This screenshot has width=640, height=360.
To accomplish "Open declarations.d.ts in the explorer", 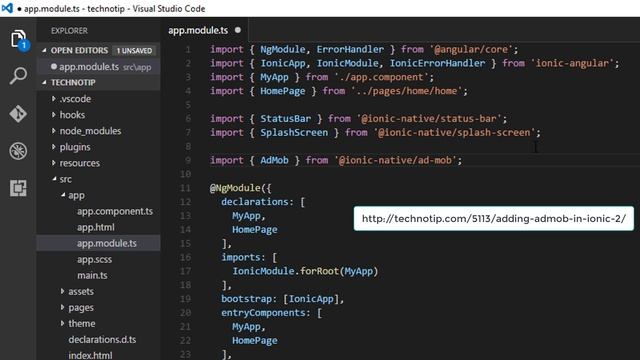I will (x=102, y=339).
